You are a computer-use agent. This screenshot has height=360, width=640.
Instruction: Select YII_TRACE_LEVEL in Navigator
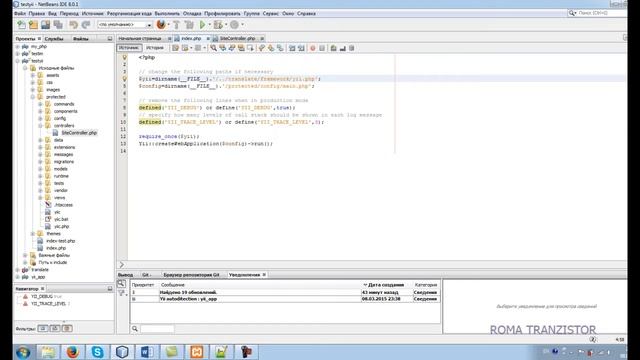click(48, 304)
